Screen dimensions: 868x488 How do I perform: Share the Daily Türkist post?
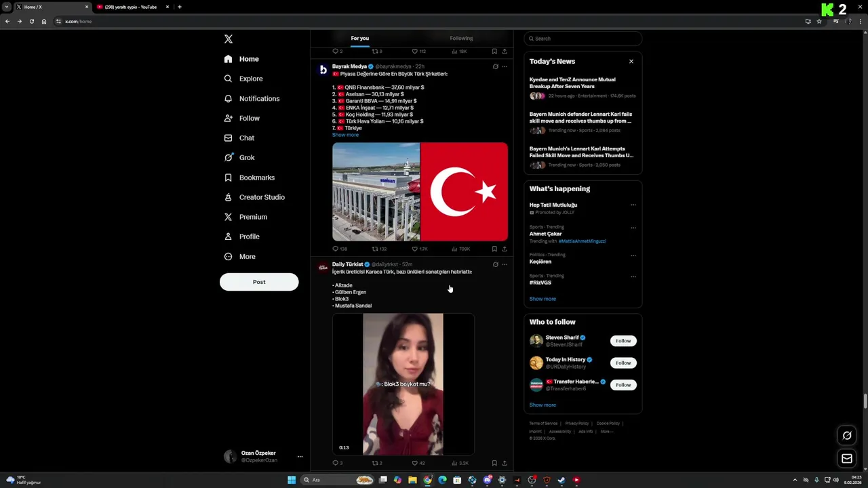(x=504, y=463)
